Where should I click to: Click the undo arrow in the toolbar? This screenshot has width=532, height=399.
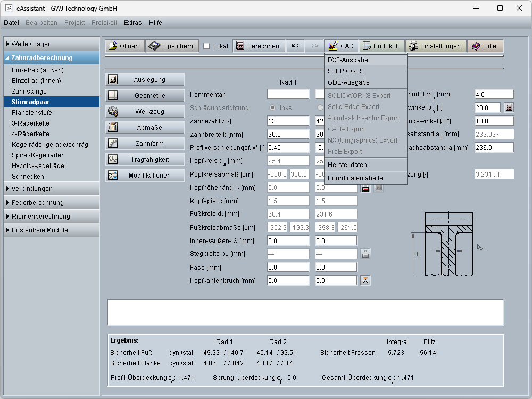295,46
